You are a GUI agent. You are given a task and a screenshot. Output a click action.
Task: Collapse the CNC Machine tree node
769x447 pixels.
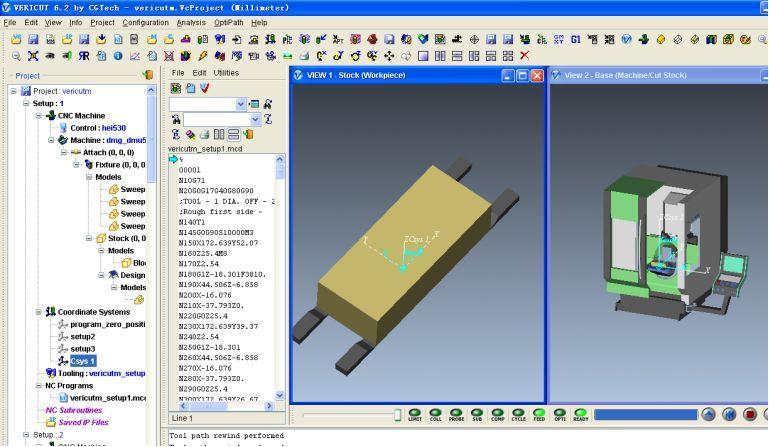(38, 116)
